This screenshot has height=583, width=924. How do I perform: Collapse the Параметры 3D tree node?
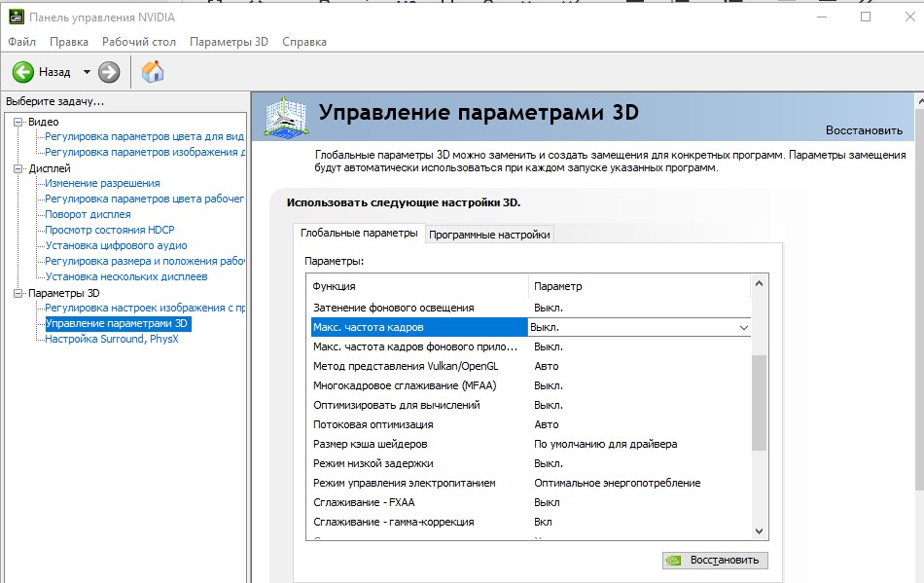tap(18, 293)
